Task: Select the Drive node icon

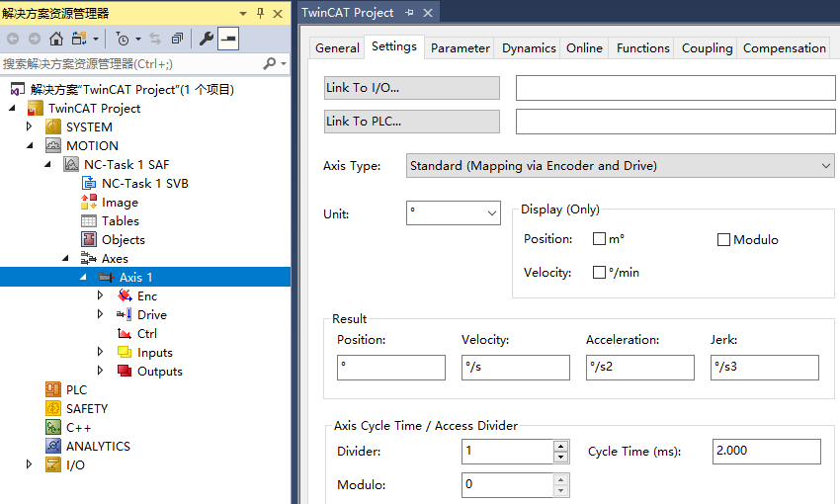Action: pos(125,314)
